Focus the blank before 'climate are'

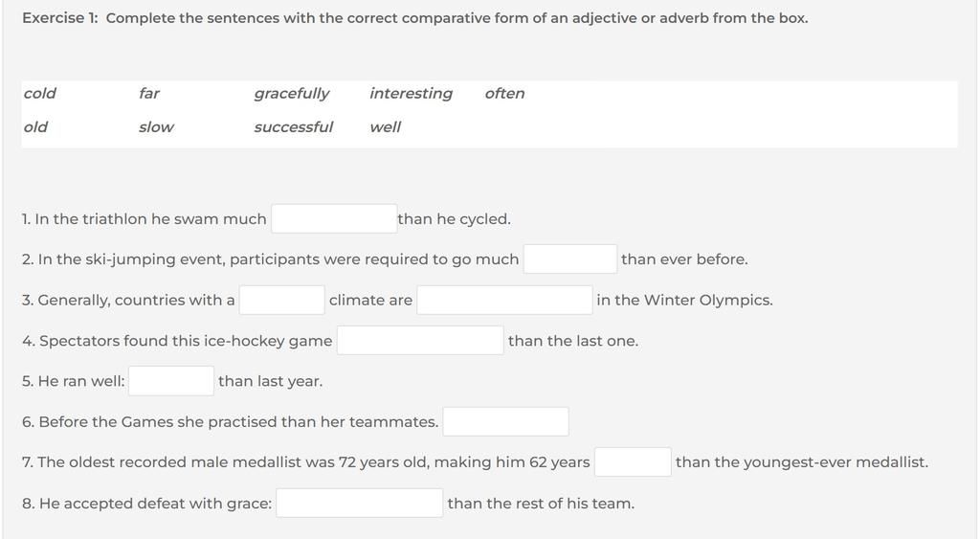(x=282, y=301)
